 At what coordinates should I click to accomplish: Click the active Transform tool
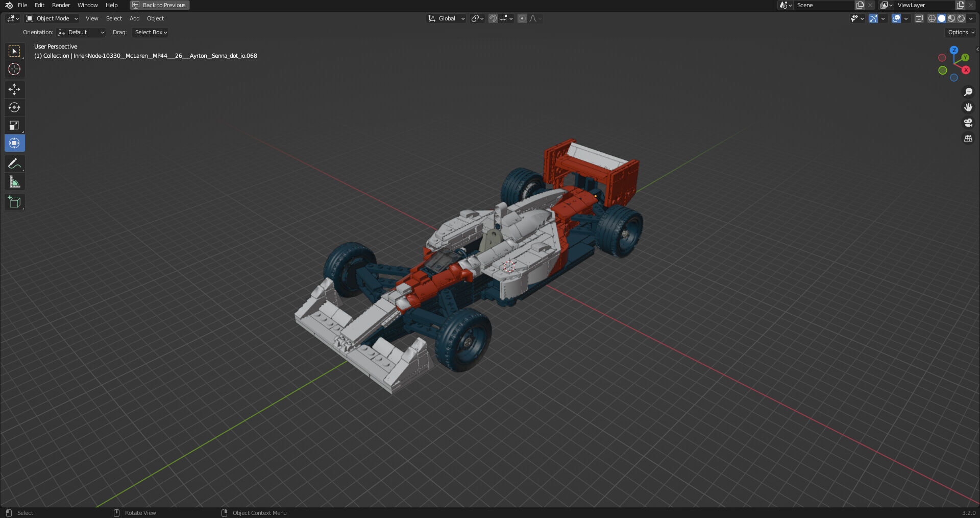point(14,143)
